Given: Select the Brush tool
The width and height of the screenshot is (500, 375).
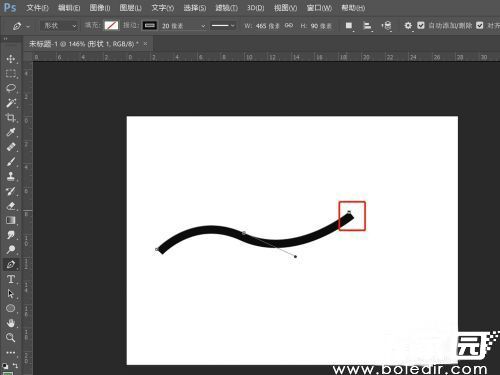Looking at the screenshot, I should coord(11,162).
